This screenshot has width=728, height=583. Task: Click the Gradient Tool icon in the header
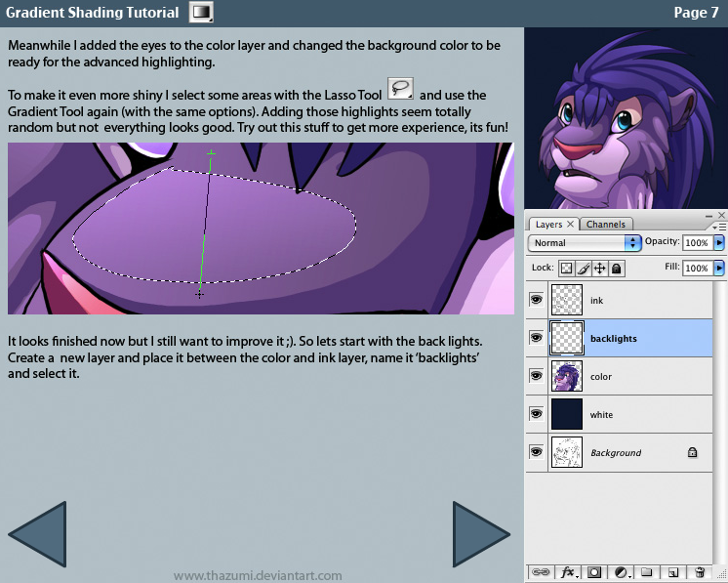[x=201, y=12]
